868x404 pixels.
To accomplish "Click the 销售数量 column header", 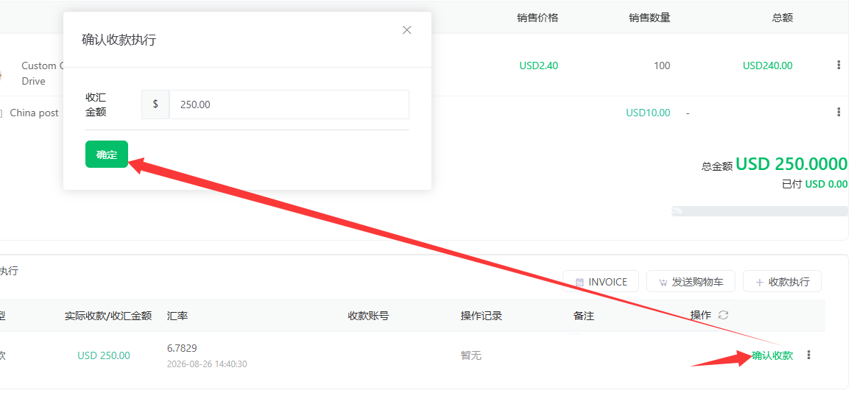I will pyautogui.click(x=649, y=18).
